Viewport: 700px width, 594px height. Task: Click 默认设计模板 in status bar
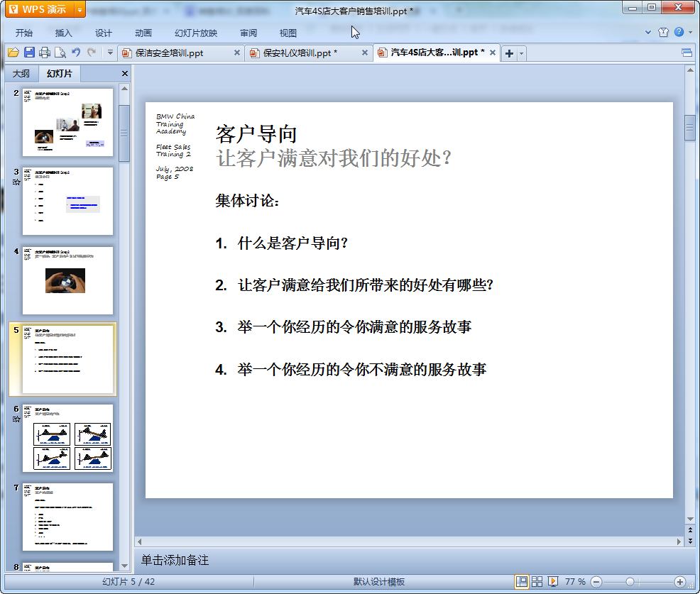[379, 581]
